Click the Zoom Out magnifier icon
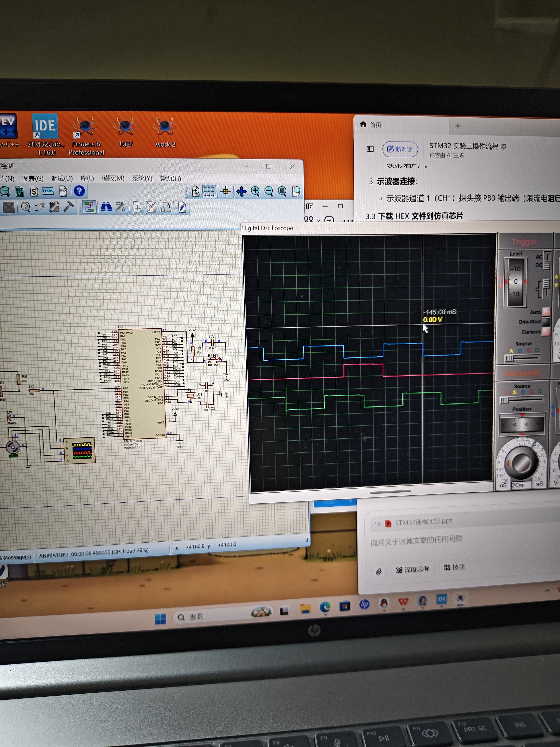The width and height of the screenshot is (560, 747). [x=269, y=191]
